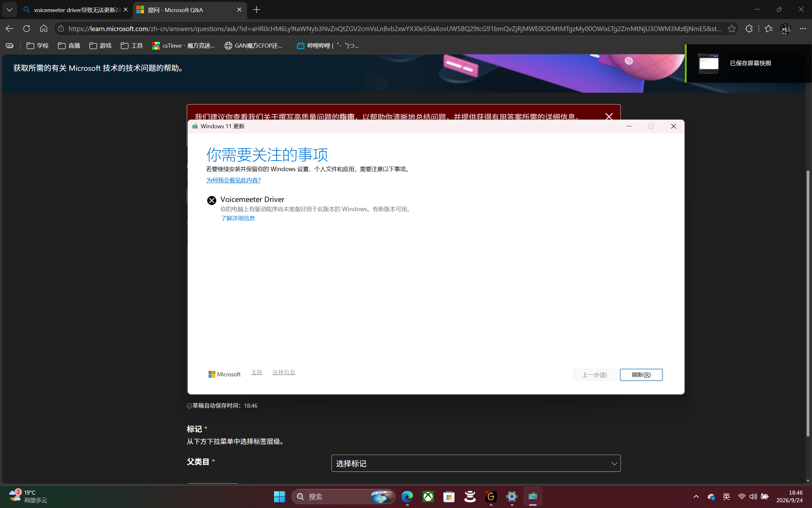Viewport: 812px width, 508px height.
Task: Click the address bar URL
Action: click(x=395, y=29)
